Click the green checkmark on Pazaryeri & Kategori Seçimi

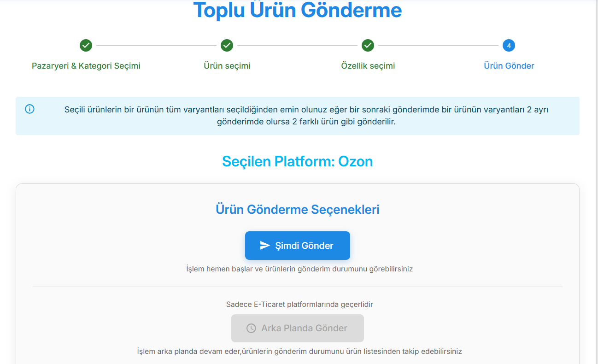[86, 45]
